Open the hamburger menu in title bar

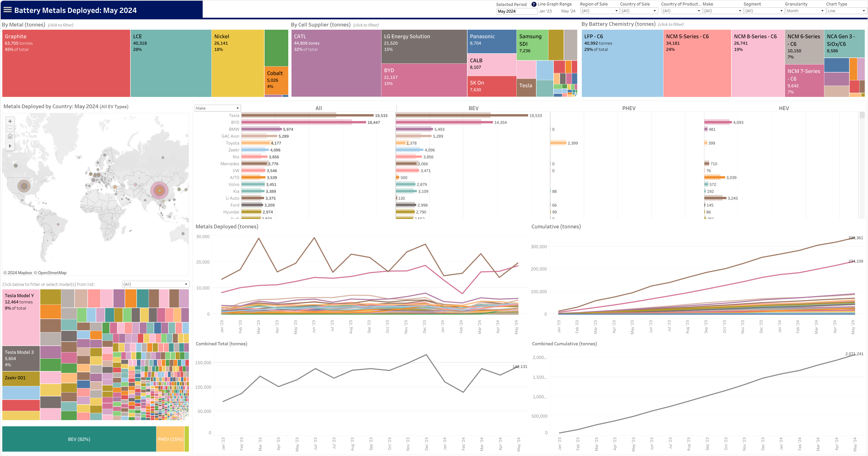(7, 10)
